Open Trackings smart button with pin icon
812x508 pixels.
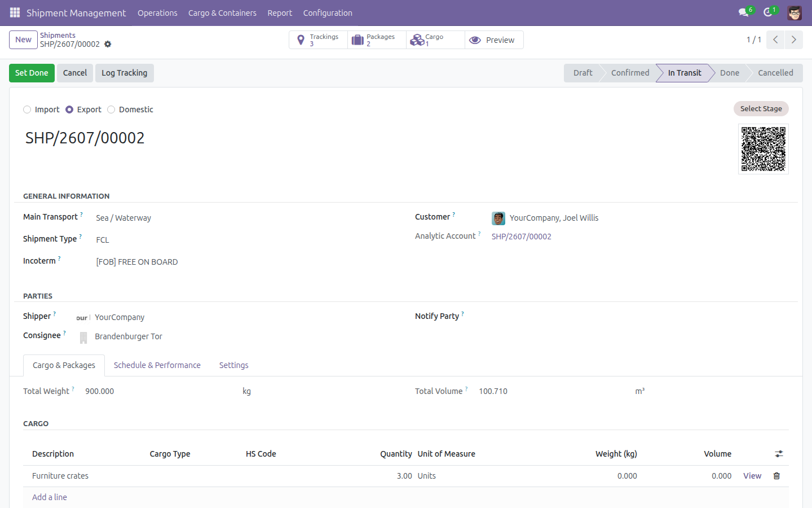click(319, 40)
